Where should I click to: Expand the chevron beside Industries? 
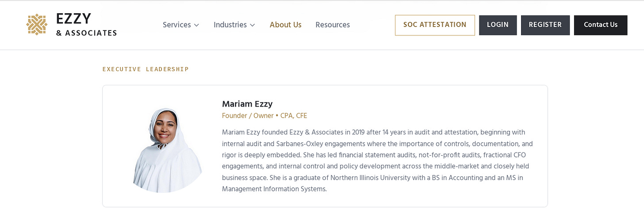point(253,25)
